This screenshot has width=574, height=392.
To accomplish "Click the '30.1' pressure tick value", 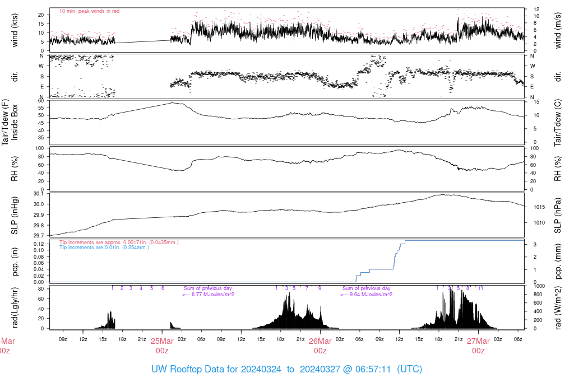I will 39,194.
